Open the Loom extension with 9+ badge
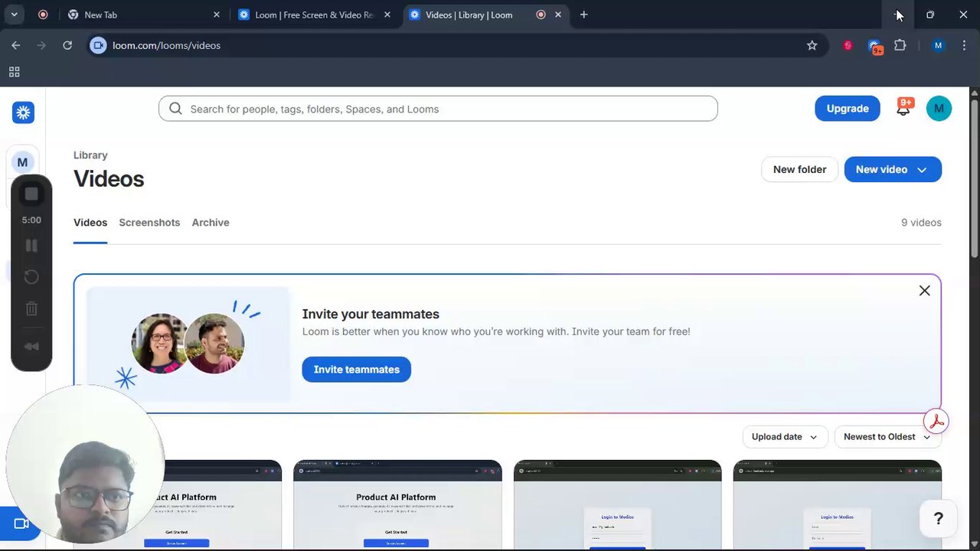The width and height of the screenshot is (980, 551). click(x=875, y=47)
